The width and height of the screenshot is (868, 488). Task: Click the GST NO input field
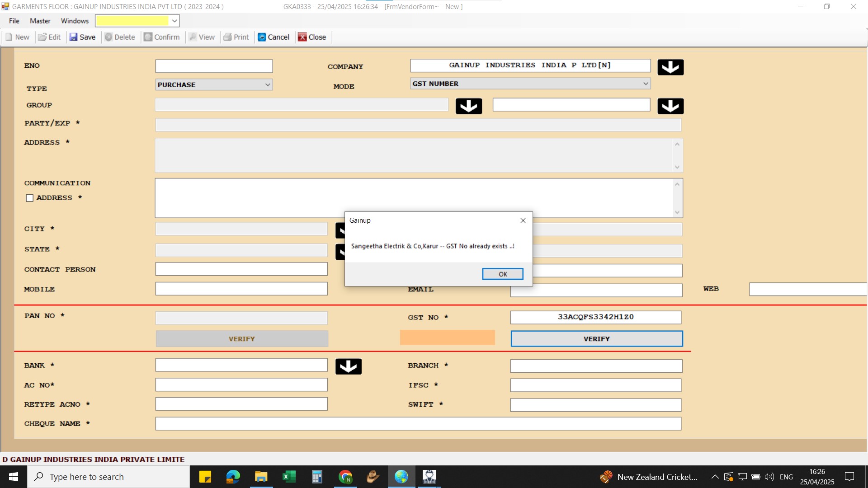595,317
